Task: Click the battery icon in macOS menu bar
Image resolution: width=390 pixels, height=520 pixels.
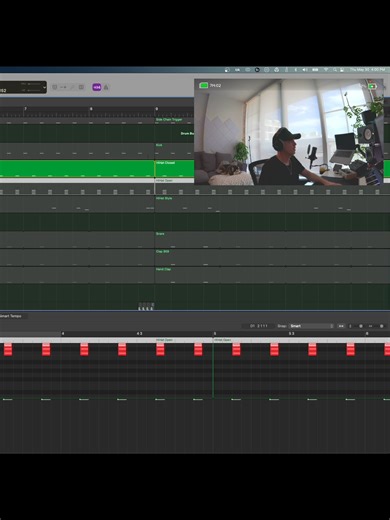Action: [315, 70]
